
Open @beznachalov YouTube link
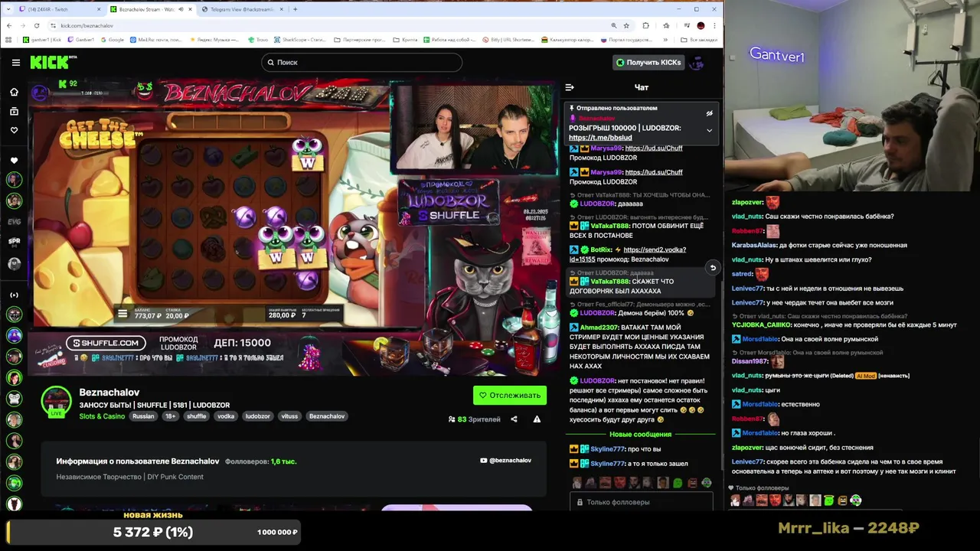(505, 460)
